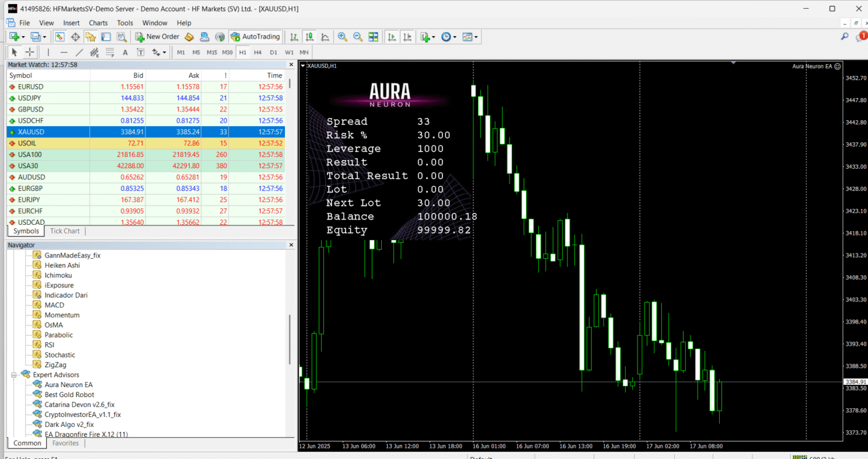This screenshot has width=868, height=459.
Task: Switch timeframe to H4
Action: coord(258,52)
